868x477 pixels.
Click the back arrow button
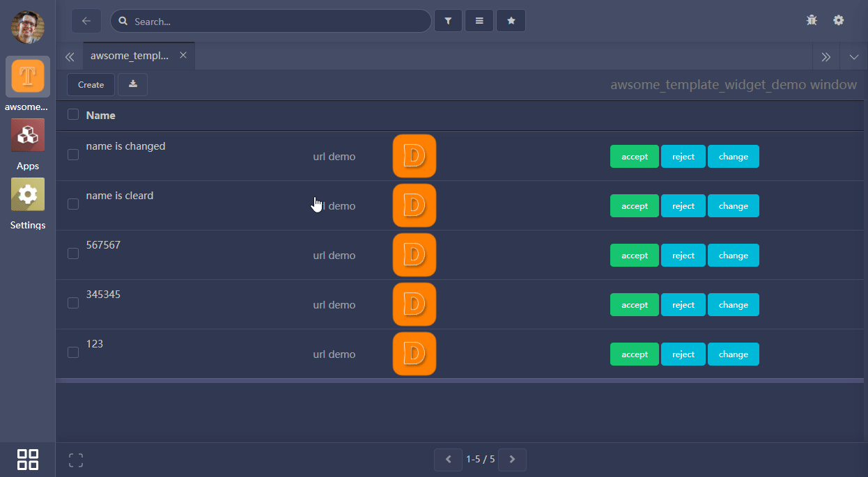(86, 21)
